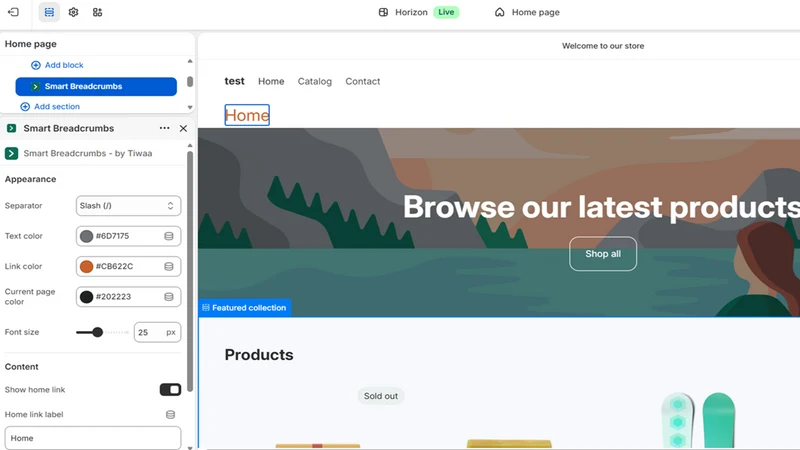Connect dynamic source for Current page color

coord(169,297)
